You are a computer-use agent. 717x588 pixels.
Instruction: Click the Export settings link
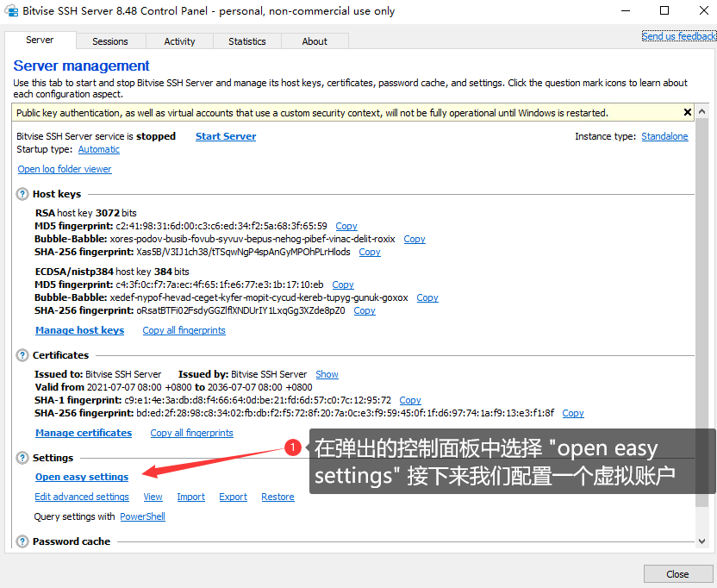[234, 497]
